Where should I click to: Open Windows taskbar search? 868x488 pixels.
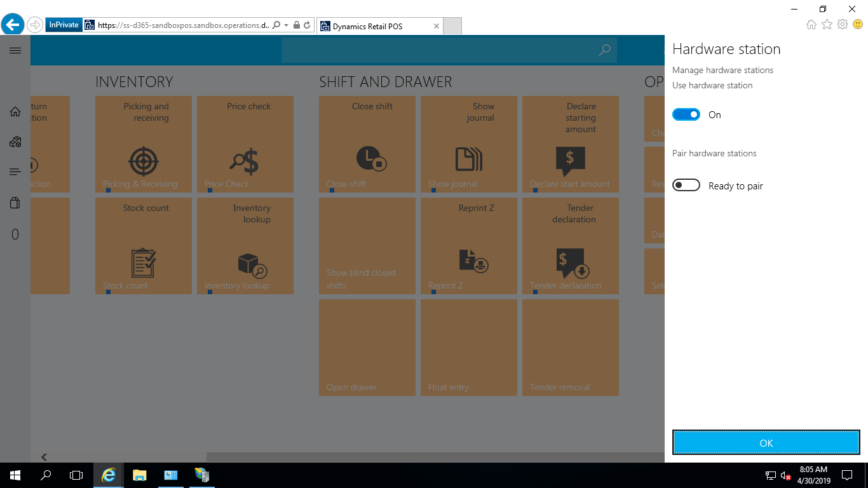click(x=46, y=475)
